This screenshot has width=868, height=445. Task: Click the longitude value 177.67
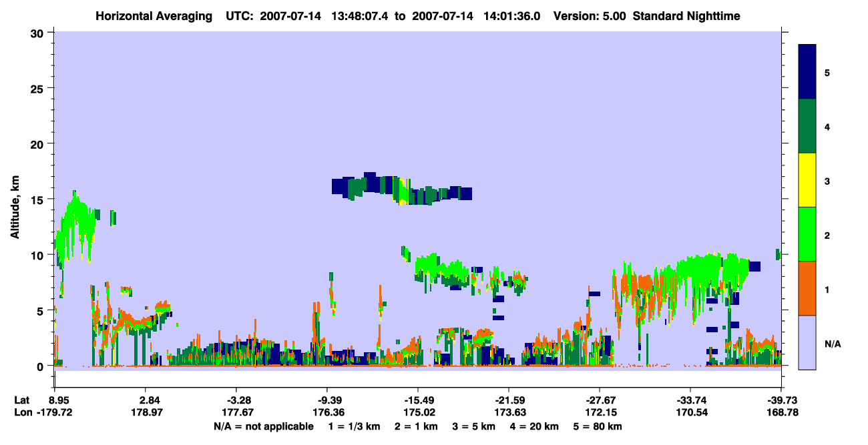(238, 413)
